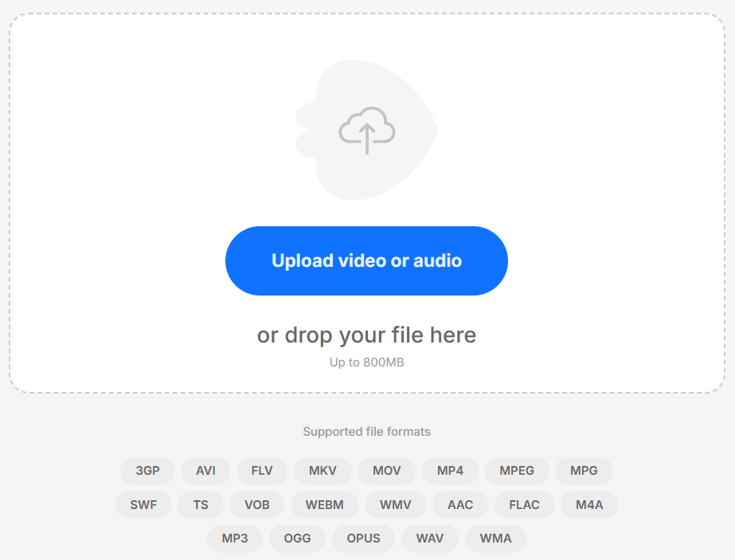
Task: Select the MPEG format badge
Action: pyautogui.click(x=517, y=471)
